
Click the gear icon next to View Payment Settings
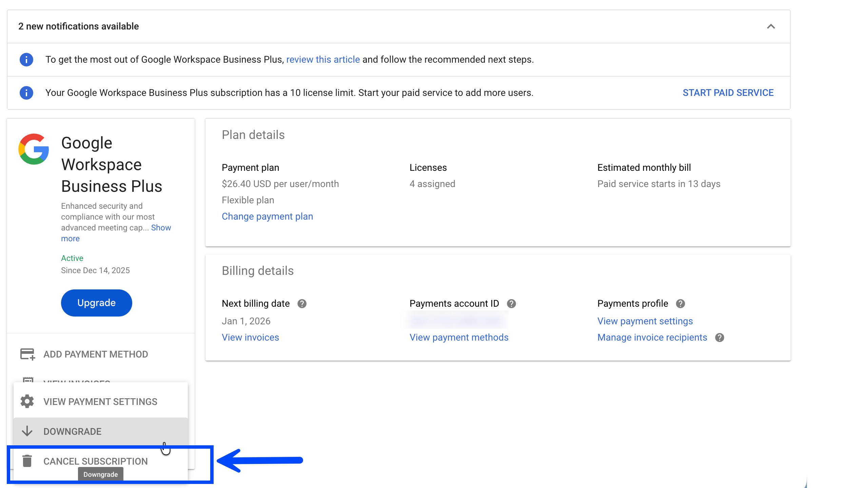pos(27,401)
